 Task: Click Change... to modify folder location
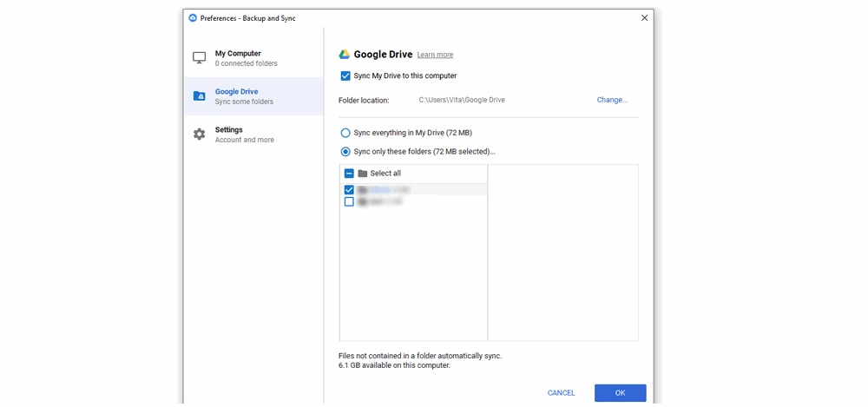click(x=612, y=100)
